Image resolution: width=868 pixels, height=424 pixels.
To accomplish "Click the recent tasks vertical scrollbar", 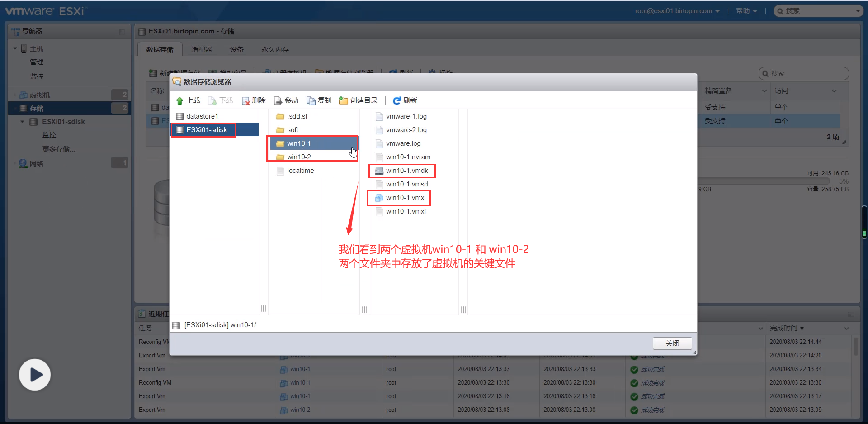I will tap(856, 347).
